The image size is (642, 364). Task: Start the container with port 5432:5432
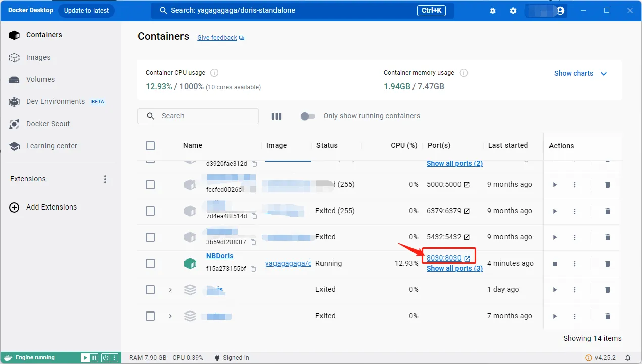pyautogui.click(x=555, y=237)
